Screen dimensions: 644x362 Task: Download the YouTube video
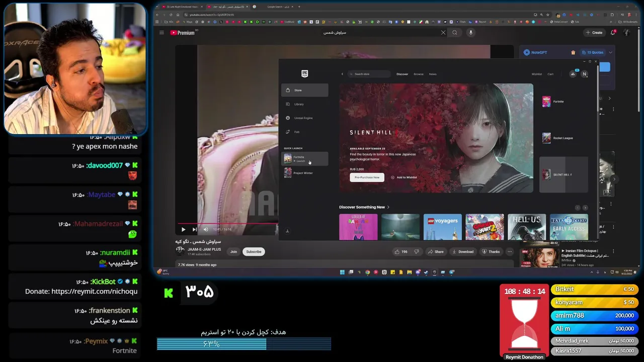pos(463,251)
